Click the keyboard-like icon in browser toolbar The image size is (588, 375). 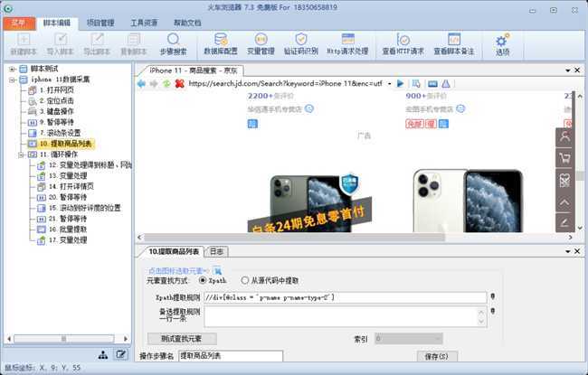tap(432, 83)
